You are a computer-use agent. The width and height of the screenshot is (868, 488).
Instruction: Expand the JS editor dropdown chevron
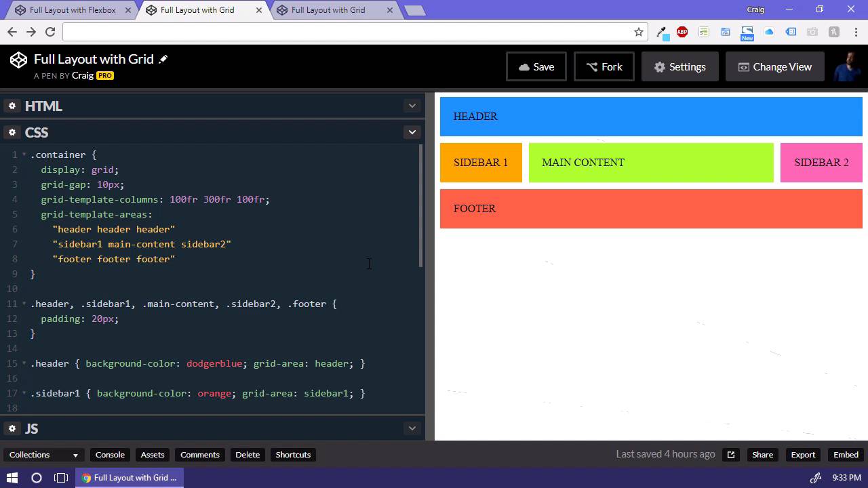tap(412, 428)
